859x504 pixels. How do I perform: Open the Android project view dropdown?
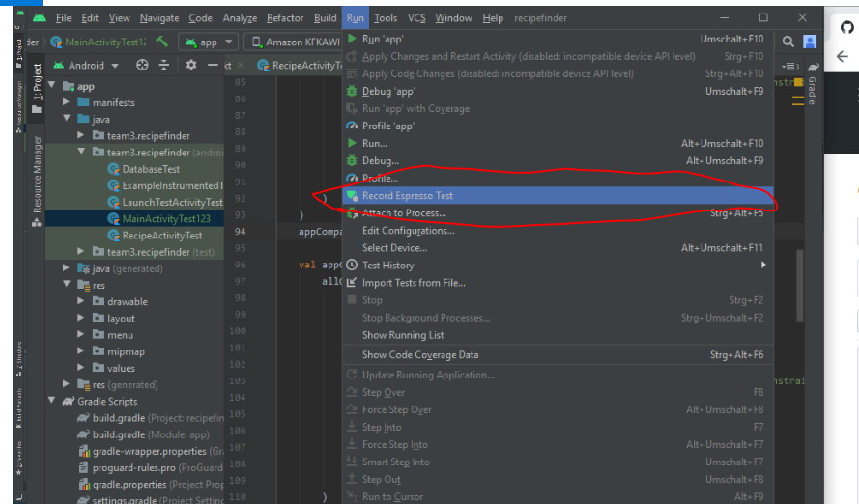coord(86,65)
